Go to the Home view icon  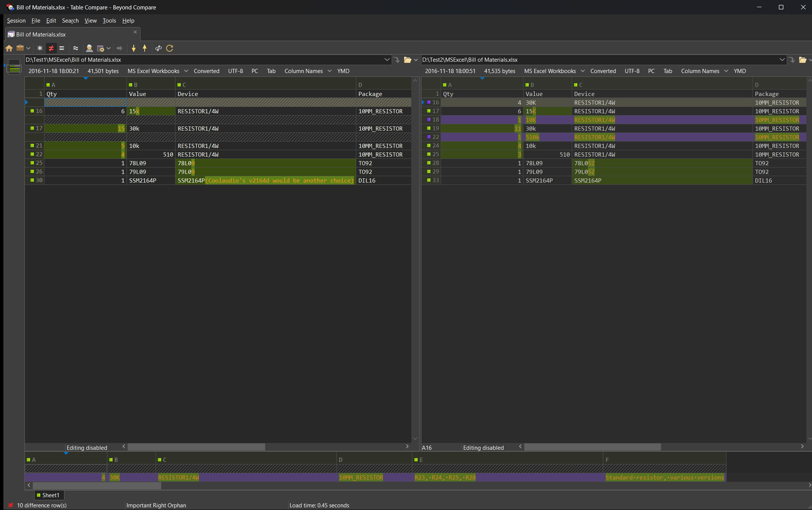pyautogui.click(x=9, y=48)
